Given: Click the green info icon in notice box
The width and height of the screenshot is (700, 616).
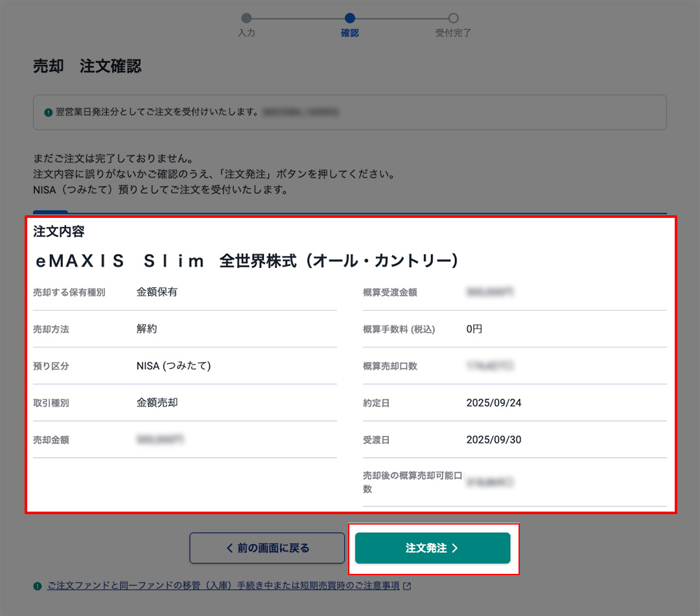Looking at the screenshot, I should coord(48,112).
